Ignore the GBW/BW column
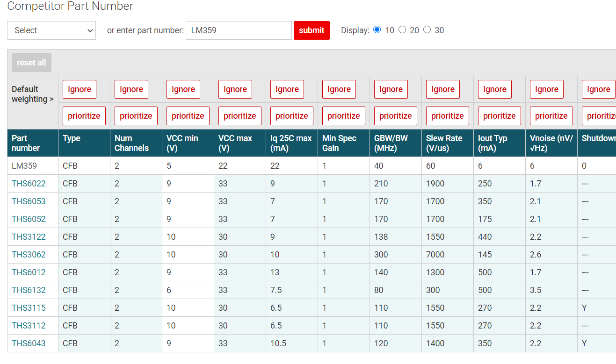 point(391,89)
